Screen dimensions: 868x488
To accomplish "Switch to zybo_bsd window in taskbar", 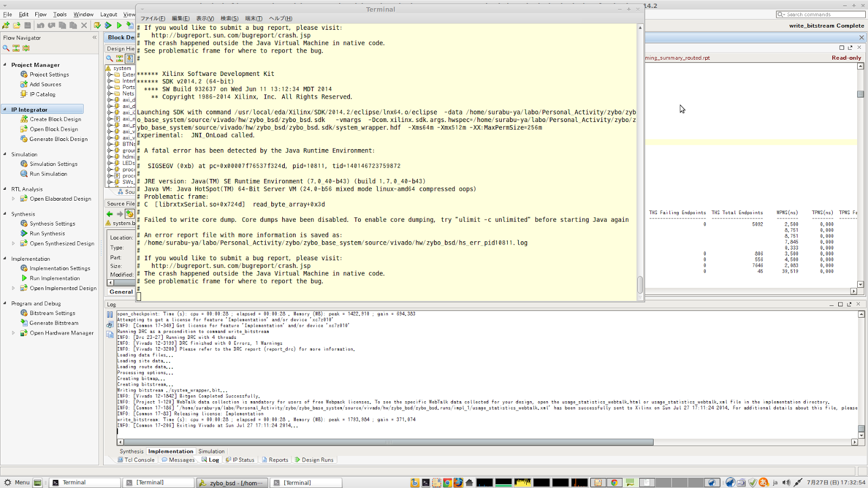I will [x=232, y=483].
